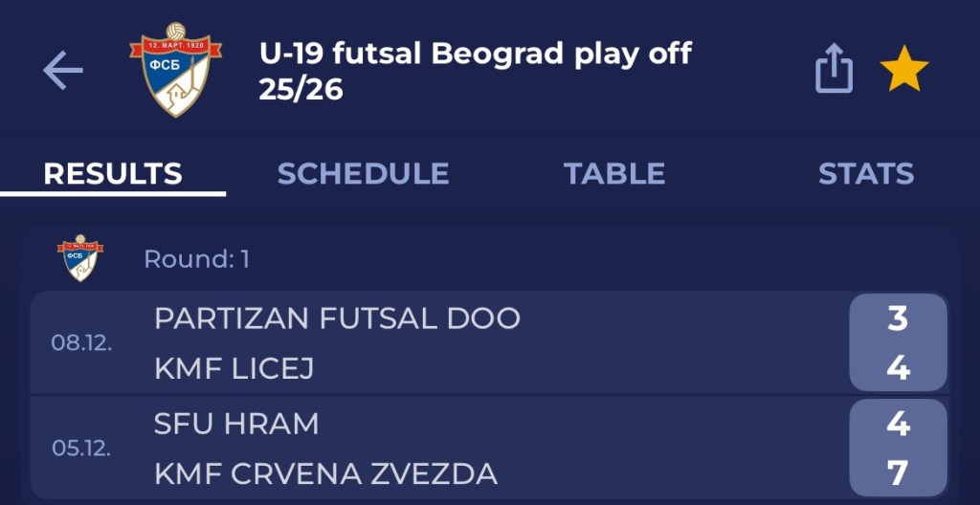Select SFU HRAM team name
Viewport: 980px width, 505px height.
236,424
